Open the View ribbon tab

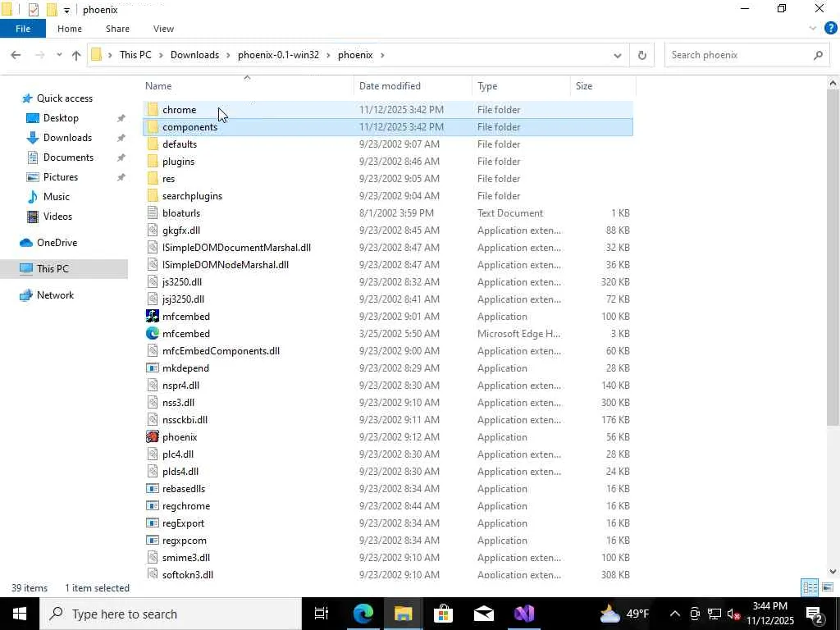(x=163, y=29)
